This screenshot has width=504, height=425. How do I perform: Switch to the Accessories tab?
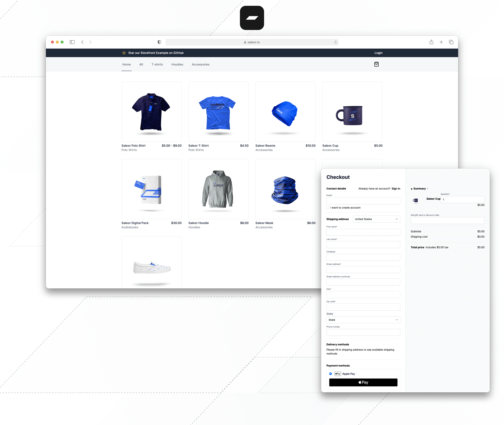[x=201, y=64]
